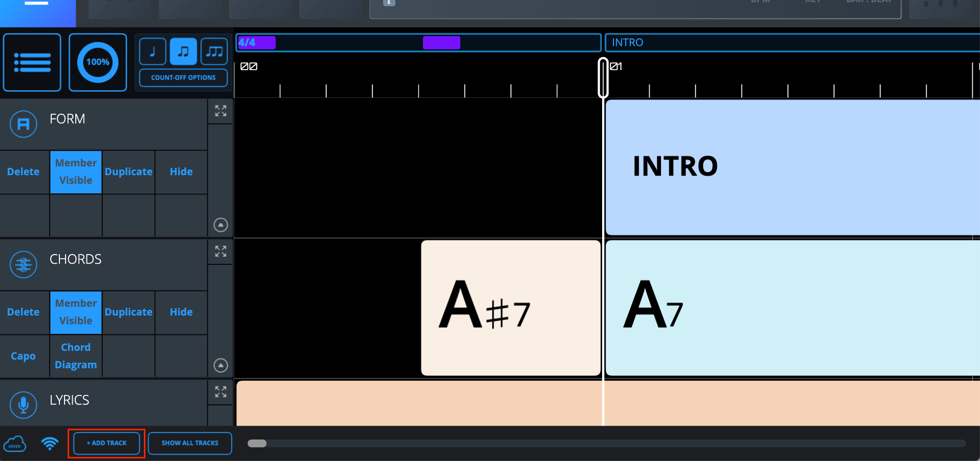Expand the FORM track to fullscreen

click(x=221, y=111)
